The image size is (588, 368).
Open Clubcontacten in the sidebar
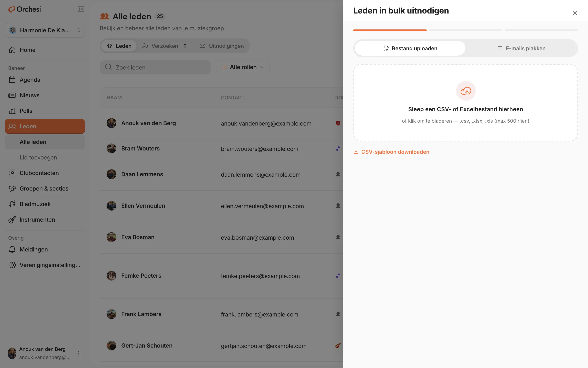click(x=45, y=173)
